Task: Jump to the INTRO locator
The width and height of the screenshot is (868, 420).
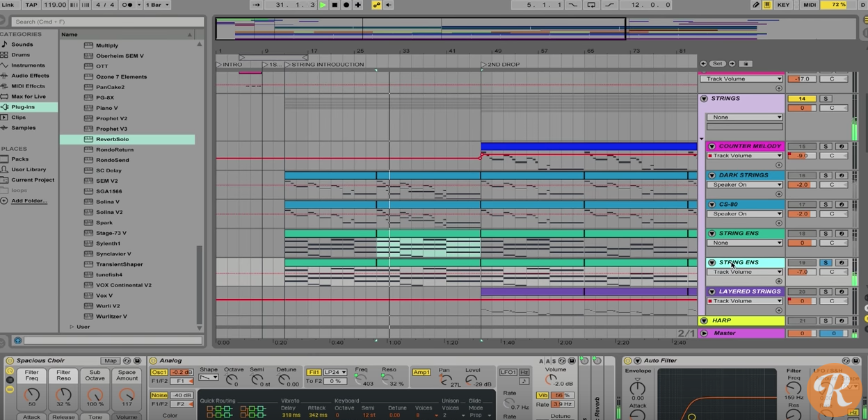Action: (229, 65)
